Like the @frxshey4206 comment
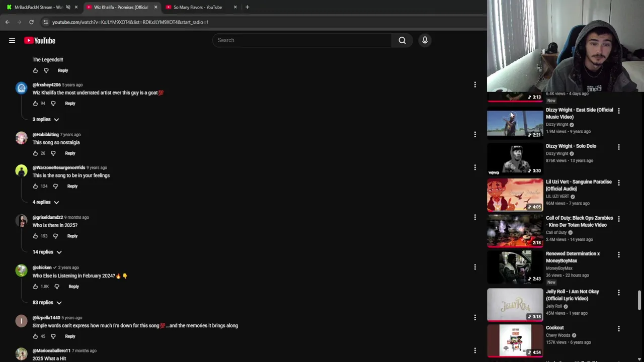This screenshot has height=362, width=644. click(x=35, y=104)
